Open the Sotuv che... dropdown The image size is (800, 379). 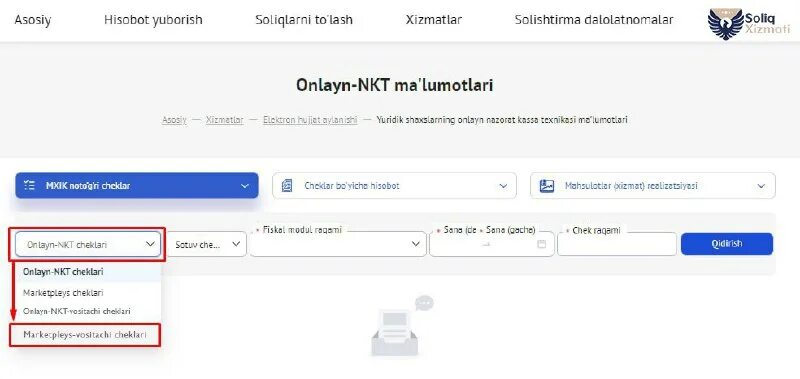(x=207, y=244)
